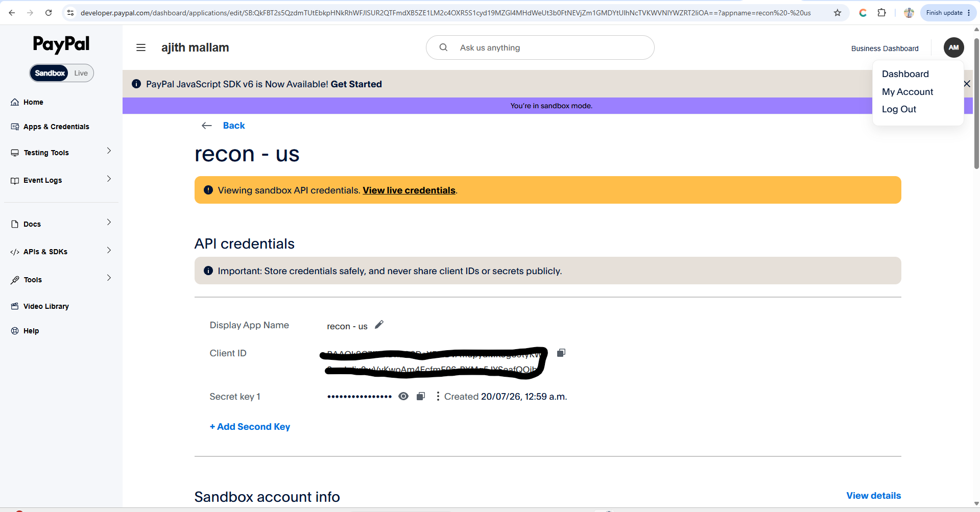Screen dimensions: 980x512
Task: Click the APIs & SDKs code icon
Action: tap(15, 252)
